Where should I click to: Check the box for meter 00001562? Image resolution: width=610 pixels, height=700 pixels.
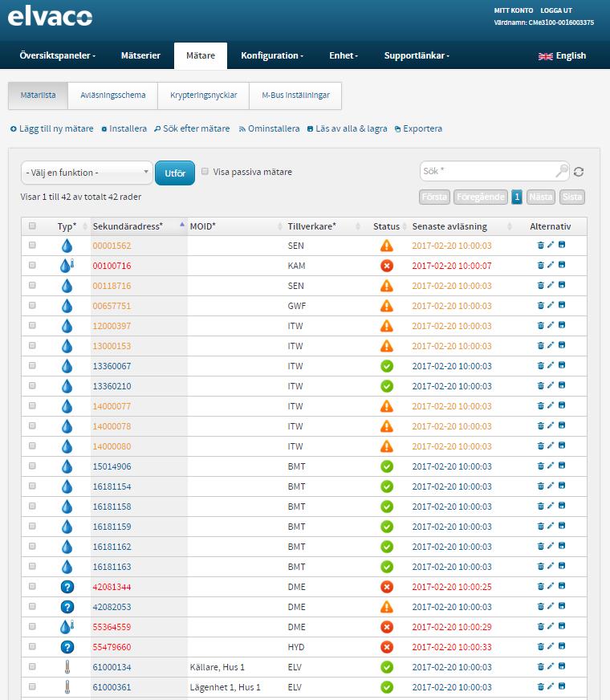(x=32, y=245)
